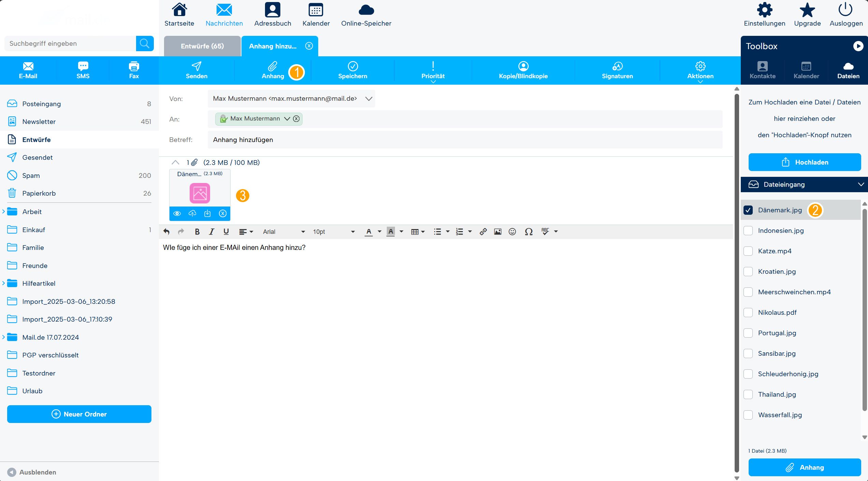The height and width of the screenshot is (481, 868).
Task: Open the Kalender in top navigation
Action: click(316, 10)
